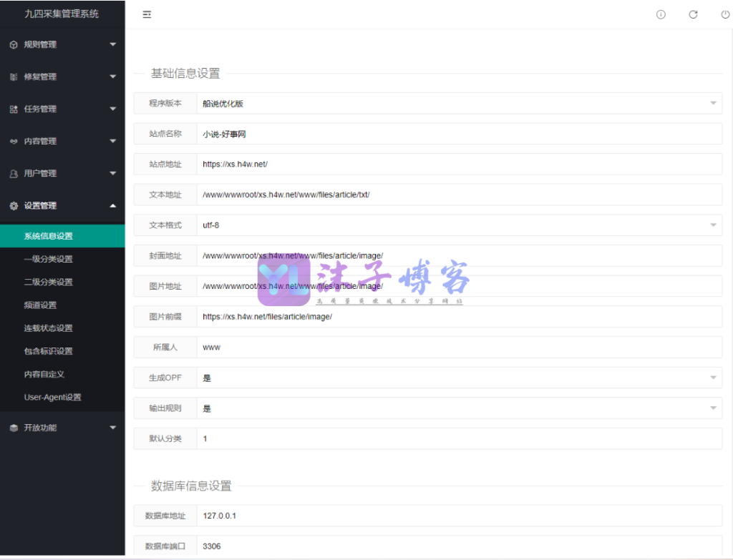Viewport: 733px width, 560px height.
Task: Click the info circle icon in header
Action: click(661, 14)
